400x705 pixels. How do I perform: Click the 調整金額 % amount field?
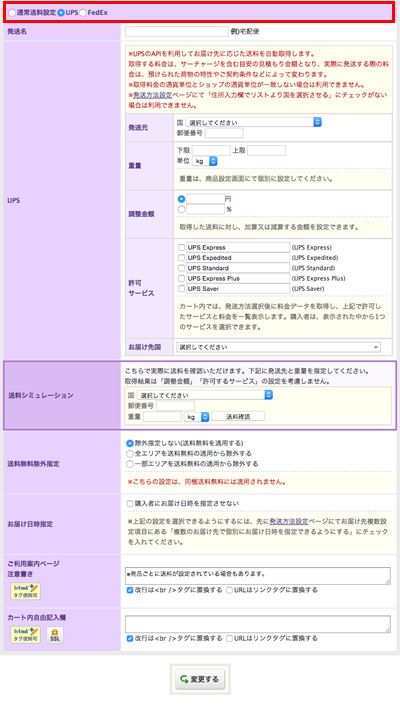pos(205,209)
